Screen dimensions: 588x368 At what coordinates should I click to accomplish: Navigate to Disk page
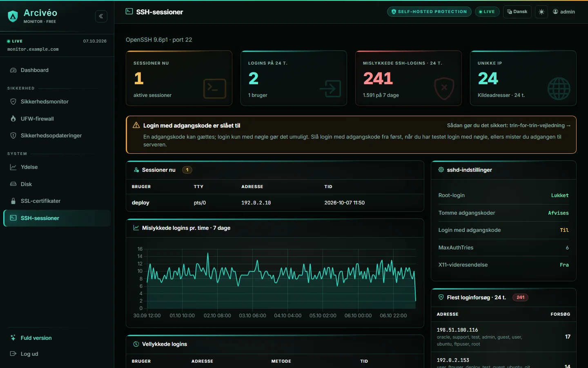(x=57, y=184)
